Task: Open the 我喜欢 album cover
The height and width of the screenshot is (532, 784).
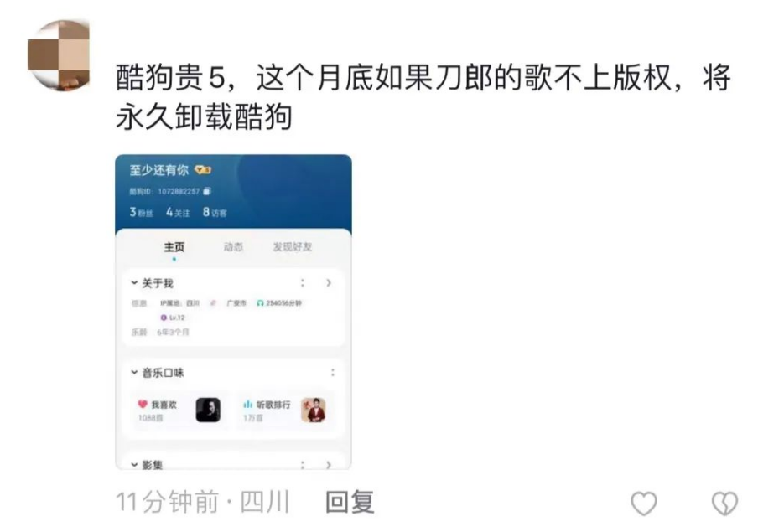Action: coord(208,411)
